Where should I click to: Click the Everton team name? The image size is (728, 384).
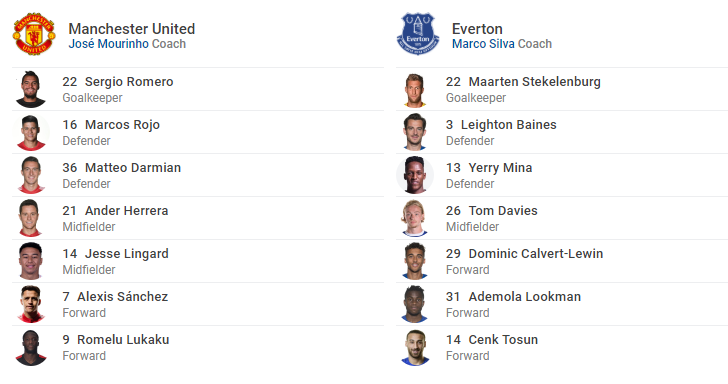click(x=477, y=29)
